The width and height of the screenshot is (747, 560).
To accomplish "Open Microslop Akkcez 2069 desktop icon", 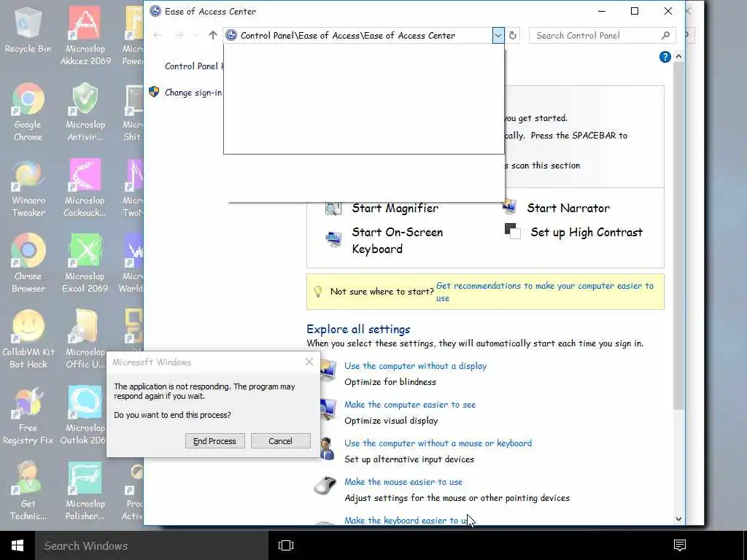I will 85,36.
